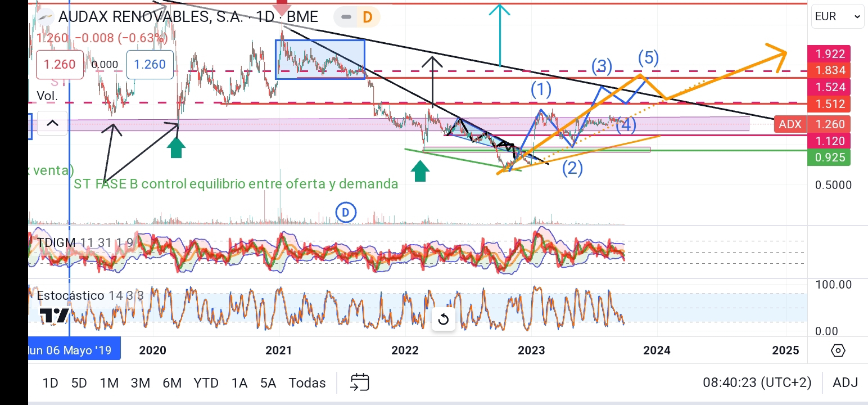Image resolution: width=868 pixels, height=405 pixels.
Task: Click the orange D data-mode badge
Action: click(367, 17)
